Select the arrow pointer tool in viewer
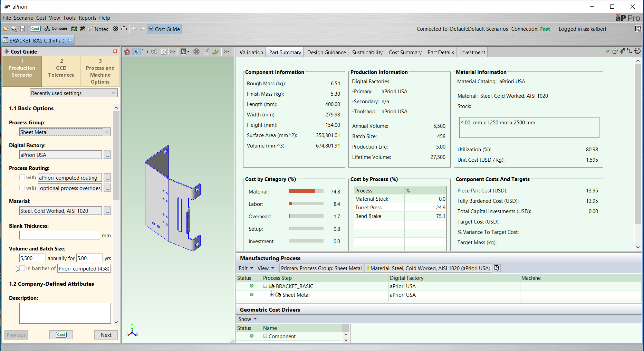Screen dimensions: 644x351 pos(136,51)
